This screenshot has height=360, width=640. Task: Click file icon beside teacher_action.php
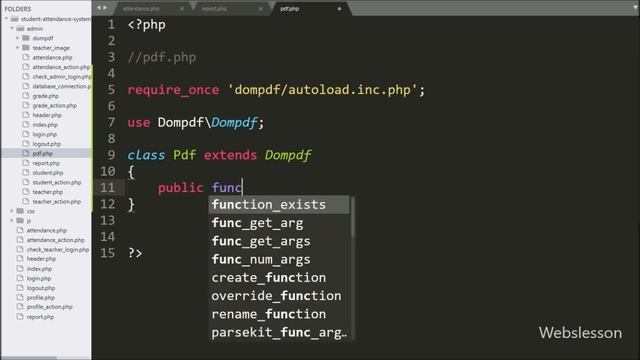point(26,201)
